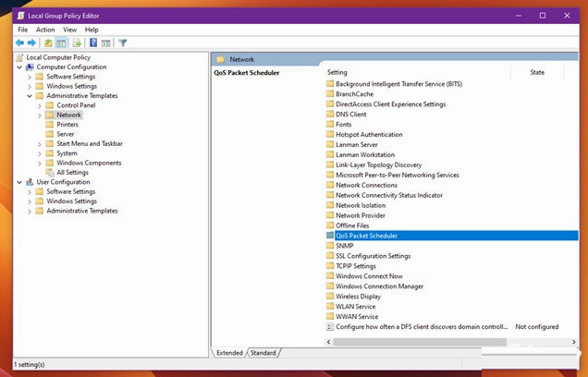Collapse the User Configuration node

pos(19,182)
